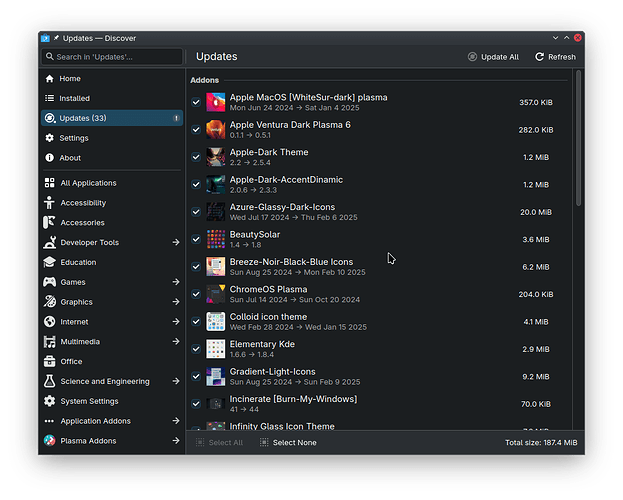The image size is (623, 500).
Task: Click the Education graduation cap icon
Action: tap(50, 262)
